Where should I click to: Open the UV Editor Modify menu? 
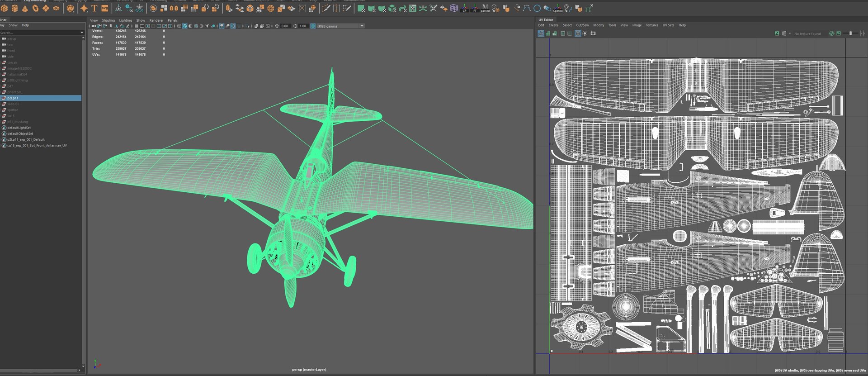[599, 25]
